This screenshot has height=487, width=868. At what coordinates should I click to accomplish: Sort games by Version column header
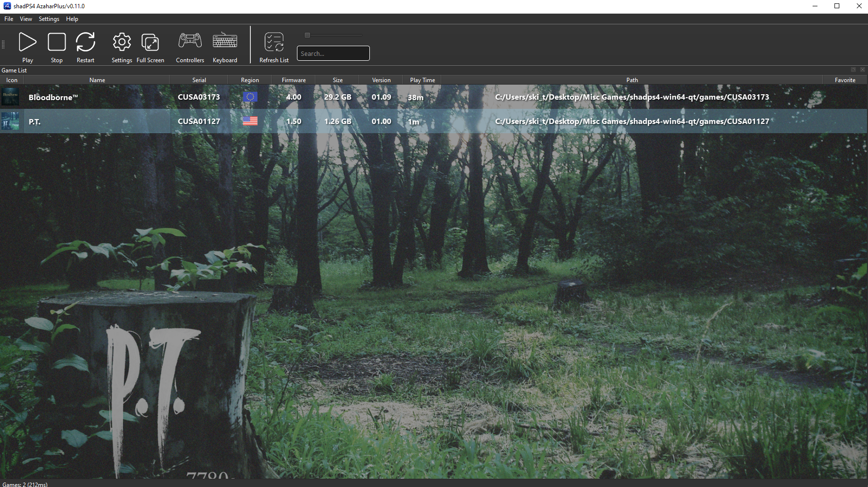tap(381, 80)
